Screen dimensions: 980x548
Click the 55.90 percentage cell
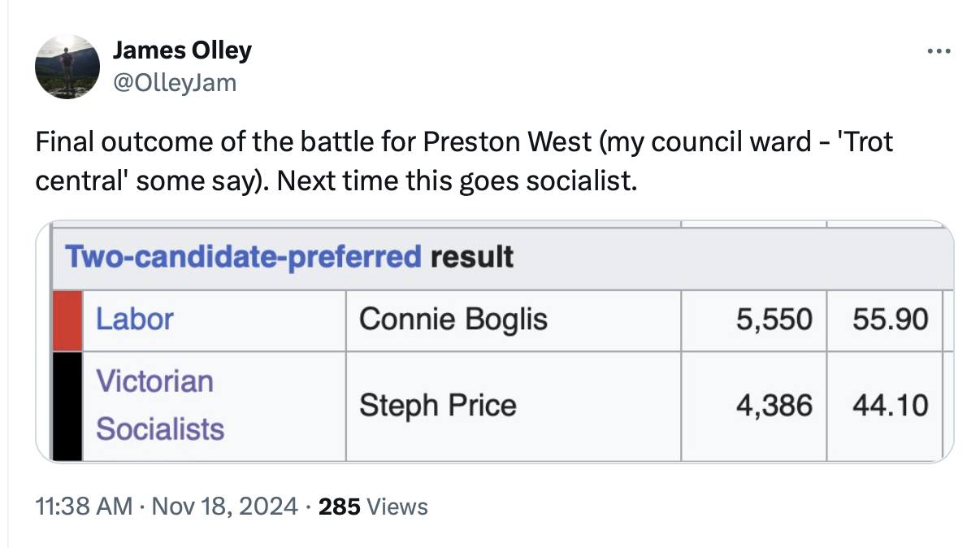[x=885, y=320]
